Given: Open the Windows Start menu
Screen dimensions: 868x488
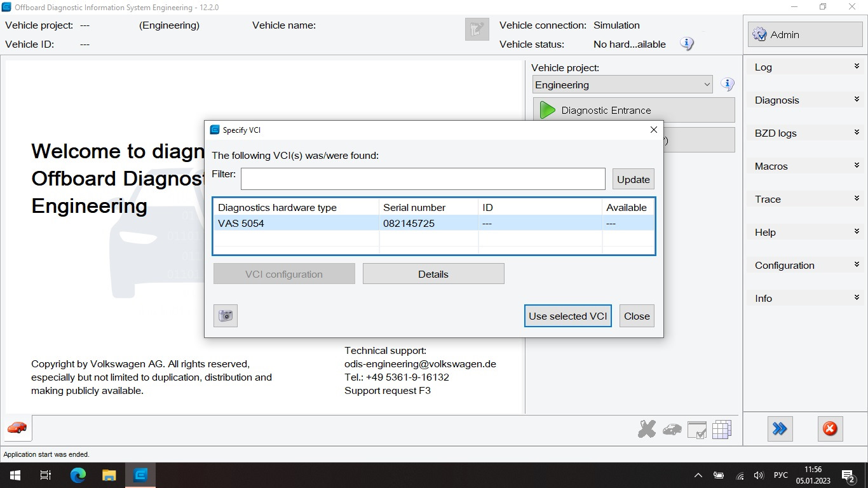Looking at the screenshot, I should pyautogui.click(x=15, y=475).
